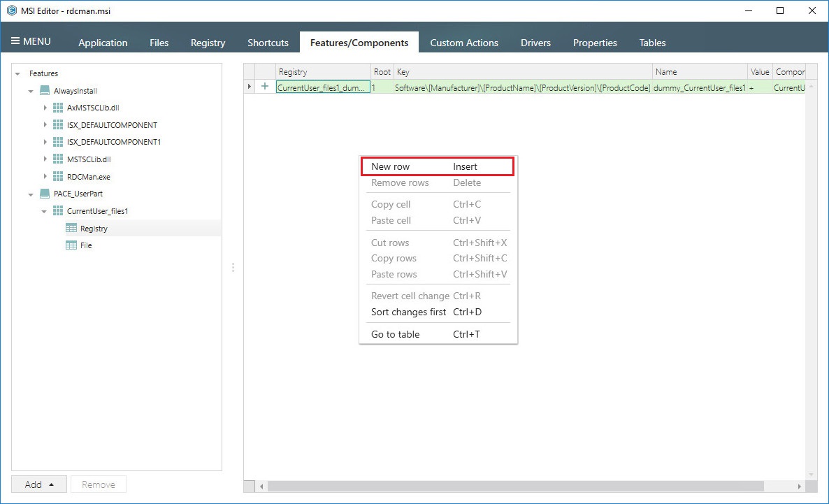Screen dimensions: 829x504
Task: Click the dummy_CurrentUser_files1 name cell
Action: coord(700,88)
